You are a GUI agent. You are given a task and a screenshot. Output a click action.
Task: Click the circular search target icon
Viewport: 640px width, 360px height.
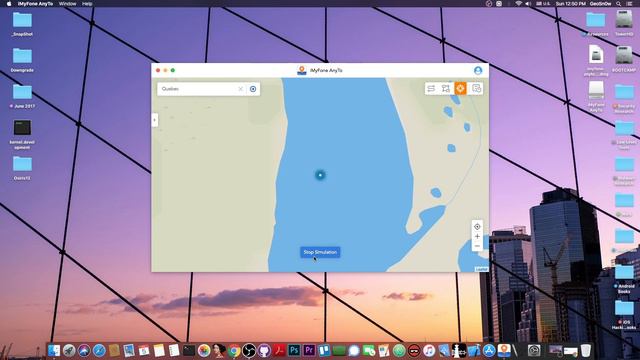(253, 89)
